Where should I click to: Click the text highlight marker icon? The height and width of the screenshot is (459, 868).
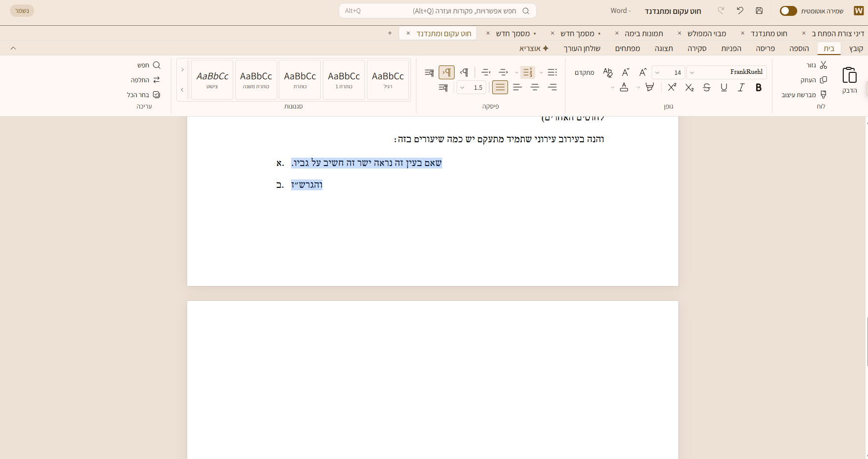pos(650,87)
